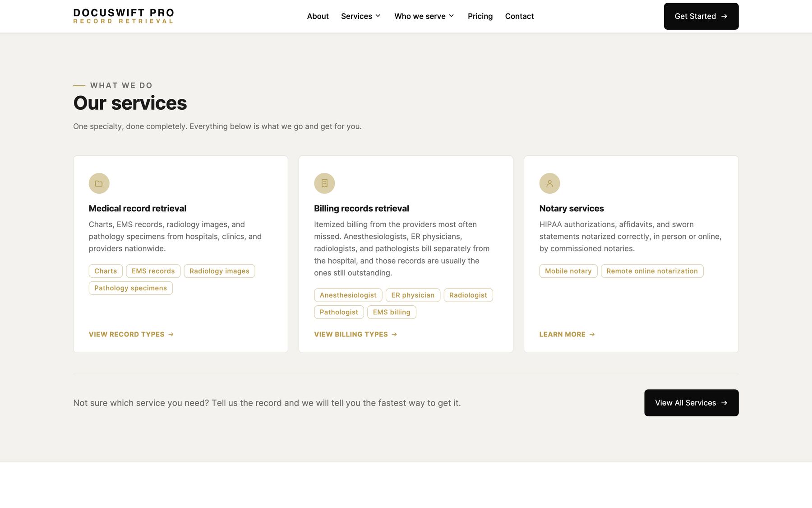Expand the Who we serve dropdown
The height and width of the screenshot is (508, 812).
click(424, 16)
